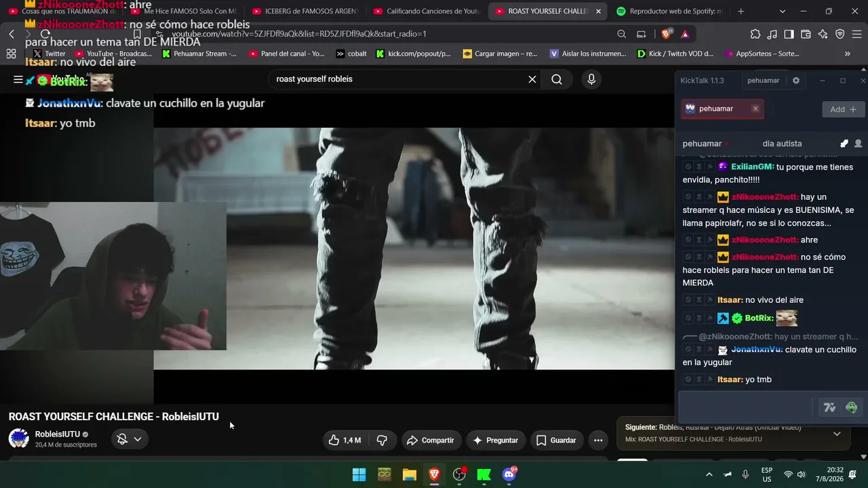Open a new browser tab
Screen dimensions: 868x488
741,12
